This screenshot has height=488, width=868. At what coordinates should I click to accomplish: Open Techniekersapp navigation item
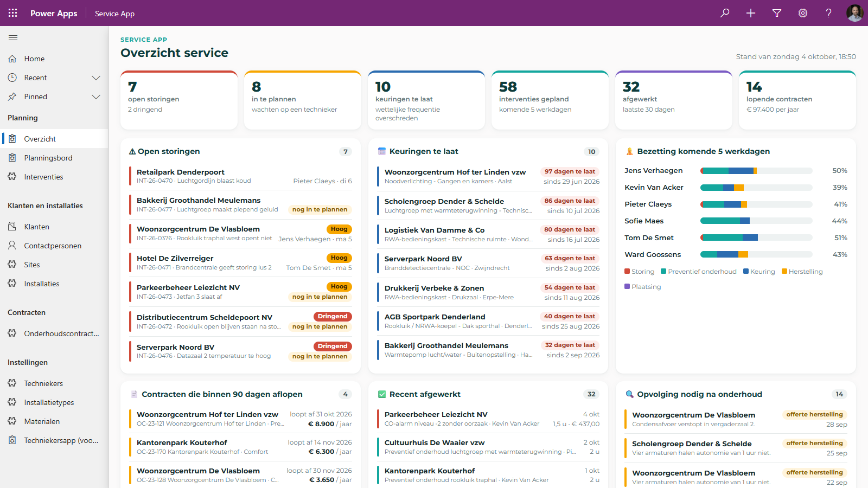click(54, 440)
